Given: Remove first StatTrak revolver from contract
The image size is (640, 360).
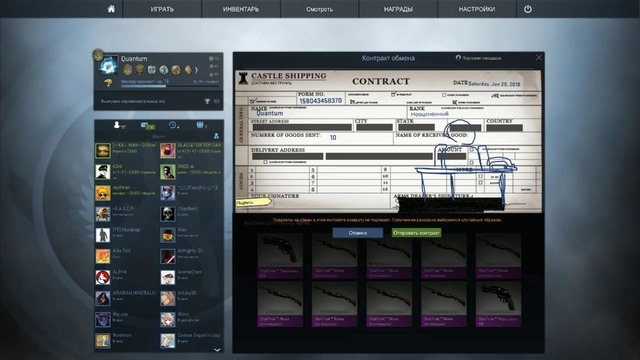Looking at the screenshot, I should [280, 256].
